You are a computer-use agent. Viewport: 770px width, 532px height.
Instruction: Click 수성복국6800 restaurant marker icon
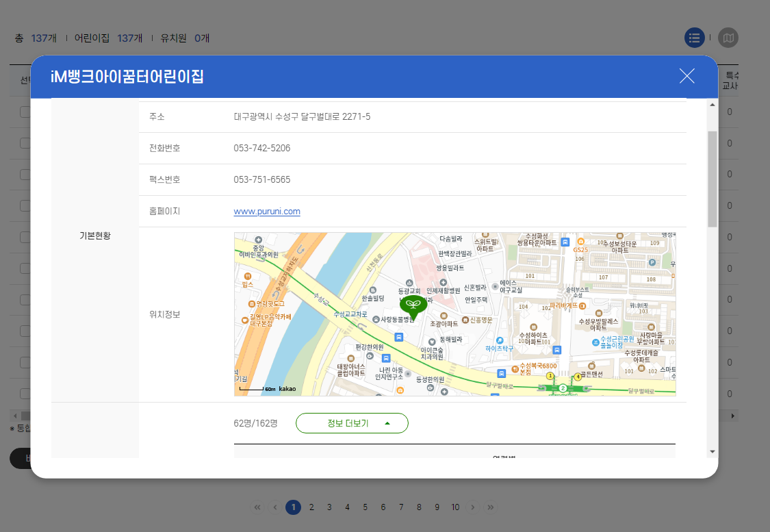click(515, 368)
